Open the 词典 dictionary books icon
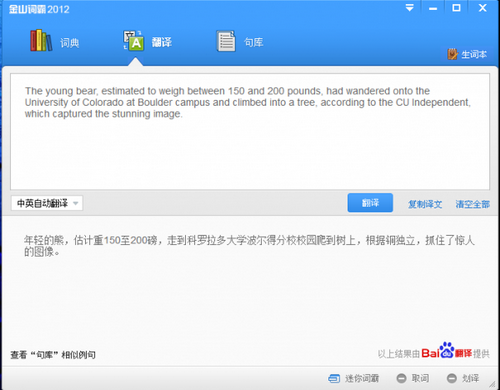The image size is (500, 390). [x=41, y=41]
